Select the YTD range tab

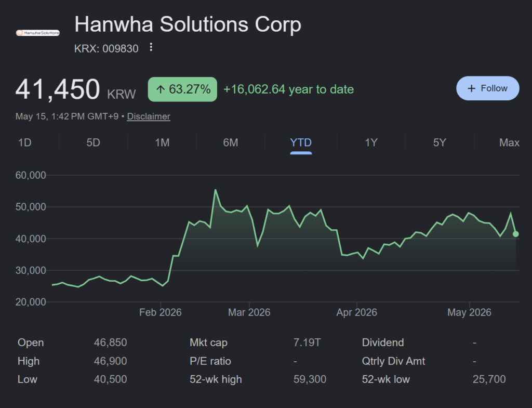[x=301, y=142]
